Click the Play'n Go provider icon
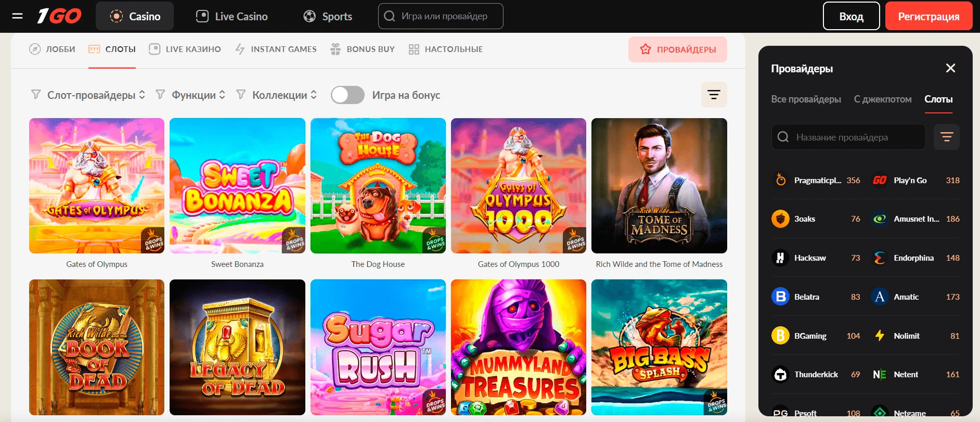 coord(880,180)
